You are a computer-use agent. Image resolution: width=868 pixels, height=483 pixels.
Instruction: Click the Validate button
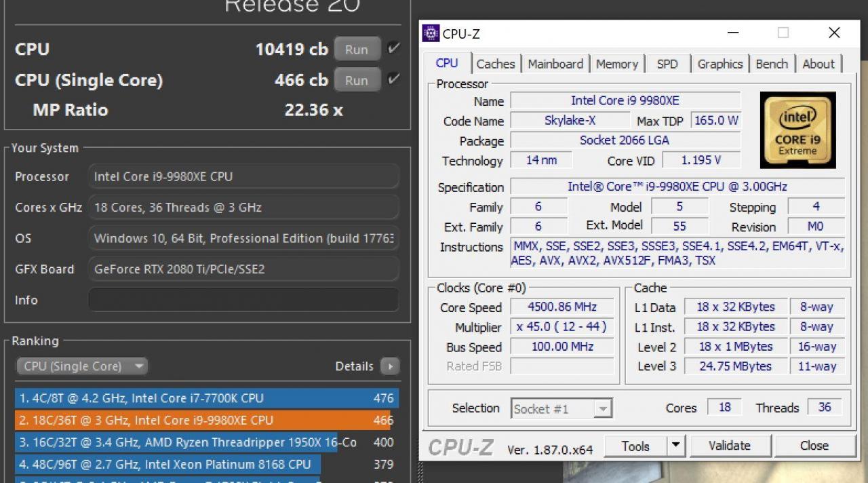point(730,446)
